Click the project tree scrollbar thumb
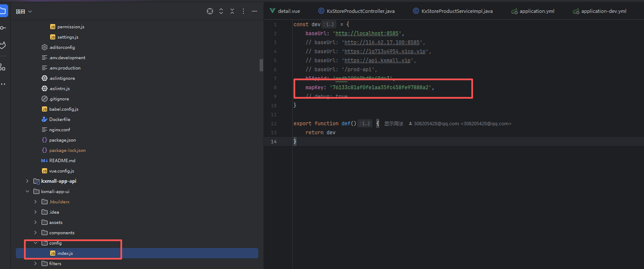Viewport: 644px width, 269px height. click(x=261, y=65)
